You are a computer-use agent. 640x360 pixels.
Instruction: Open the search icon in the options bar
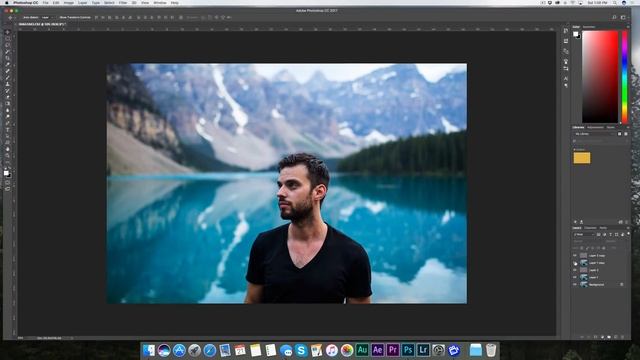tap(614, 18)
